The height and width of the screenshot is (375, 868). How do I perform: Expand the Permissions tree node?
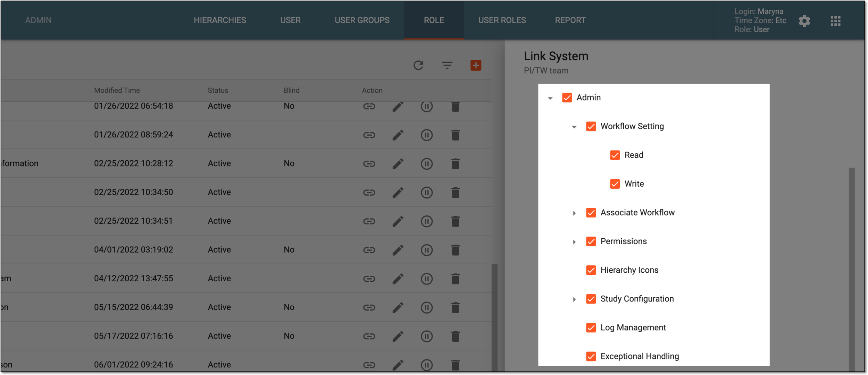(x=574, y=242)
